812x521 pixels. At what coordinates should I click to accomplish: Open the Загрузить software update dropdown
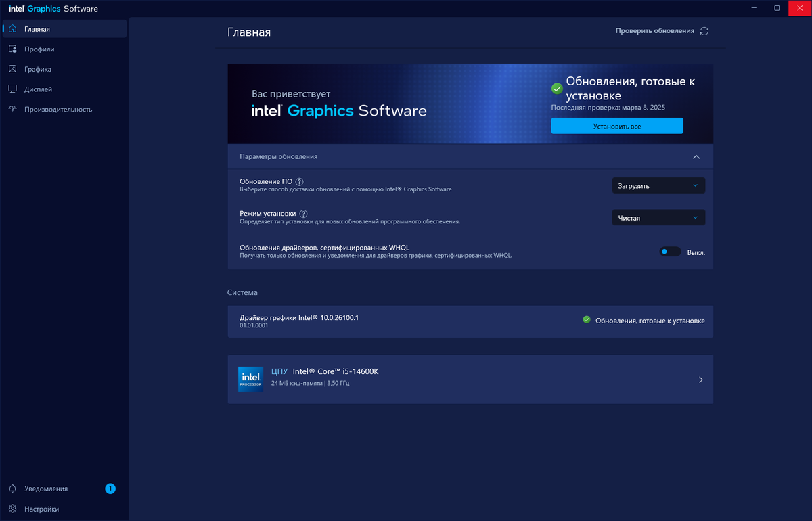[x=658, y=185]
